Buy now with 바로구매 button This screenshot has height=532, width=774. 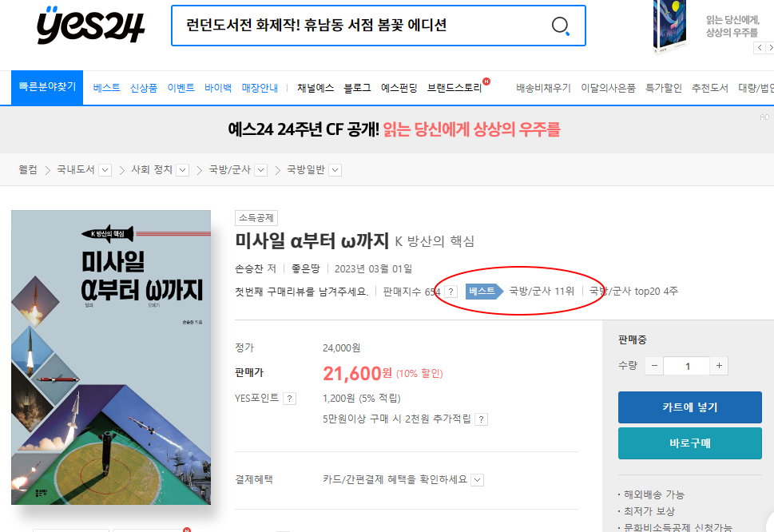689,443
